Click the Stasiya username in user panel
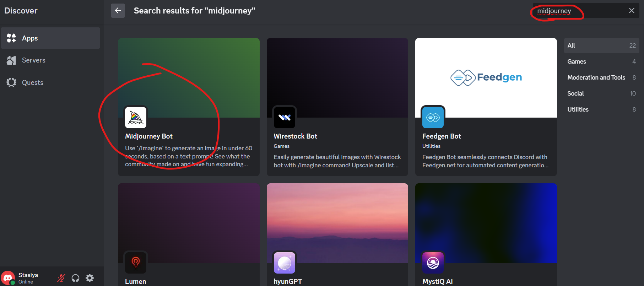 click(x=28, y=275)
